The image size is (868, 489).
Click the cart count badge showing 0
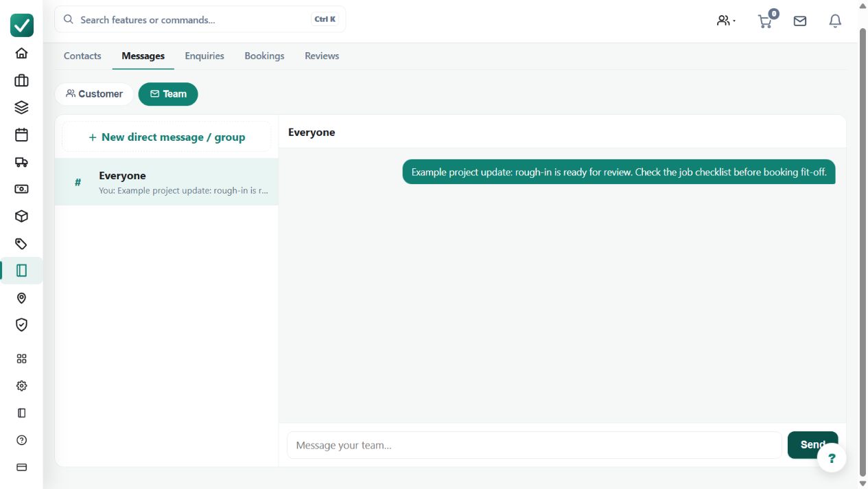[773, 14]
